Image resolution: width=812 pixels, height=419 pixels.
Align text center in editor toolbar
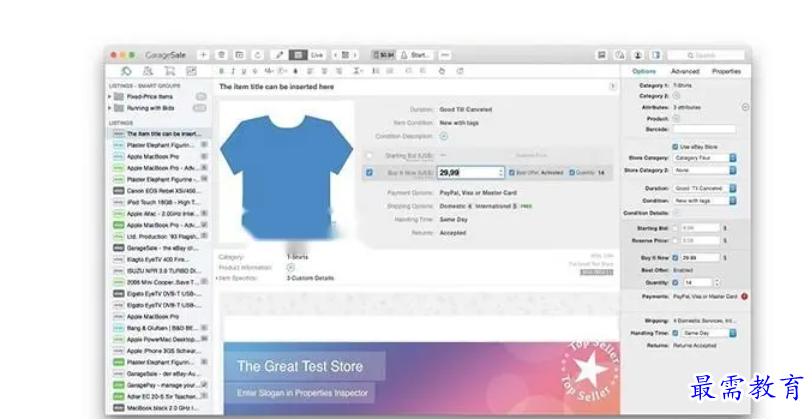point(324,71)
